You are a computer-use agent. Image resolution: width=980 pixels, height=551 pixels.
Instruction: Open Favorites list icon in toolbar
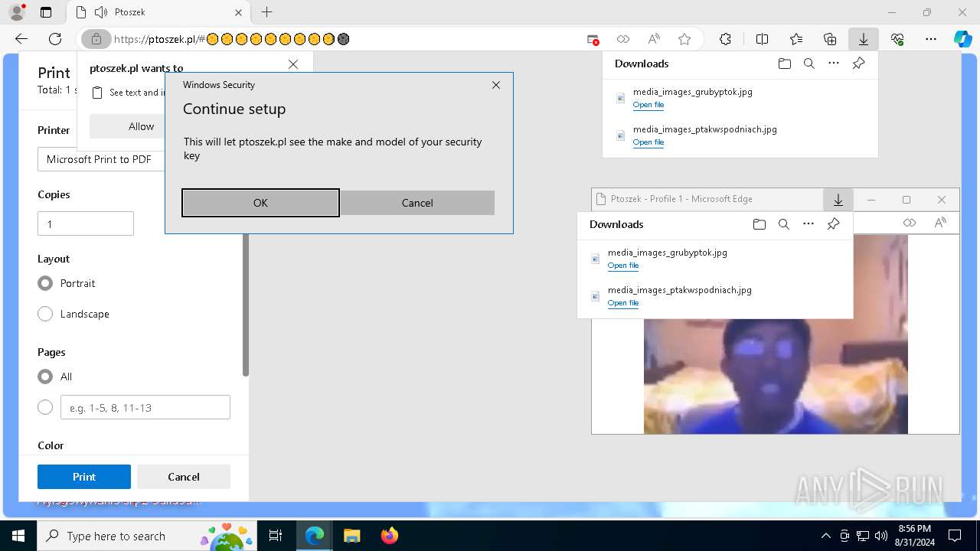(x=796, y=39)
